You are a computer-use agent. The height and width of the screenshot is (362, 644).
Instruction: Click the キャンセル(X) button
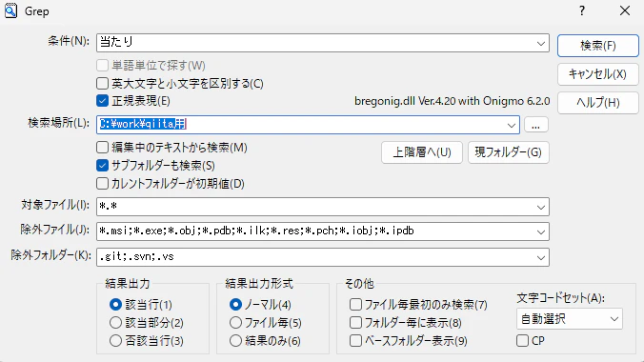(598, 74)
